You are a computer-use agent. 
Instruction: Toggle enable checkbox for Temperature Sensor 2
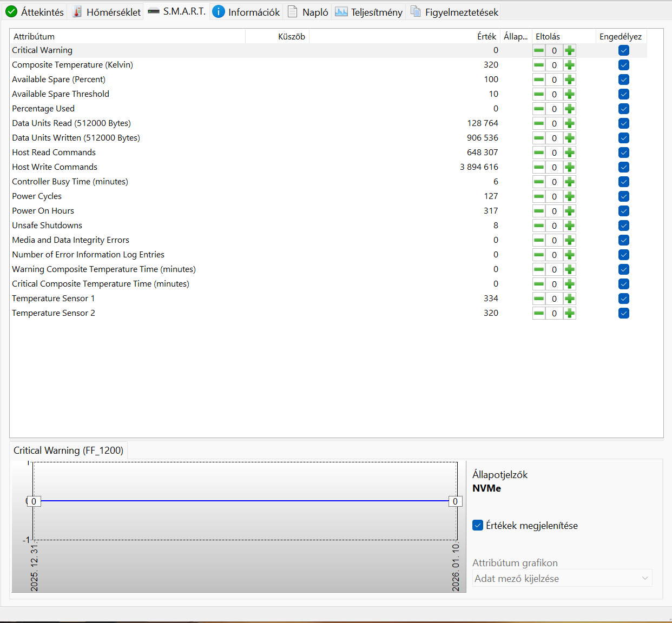click(x=624, y=313)
